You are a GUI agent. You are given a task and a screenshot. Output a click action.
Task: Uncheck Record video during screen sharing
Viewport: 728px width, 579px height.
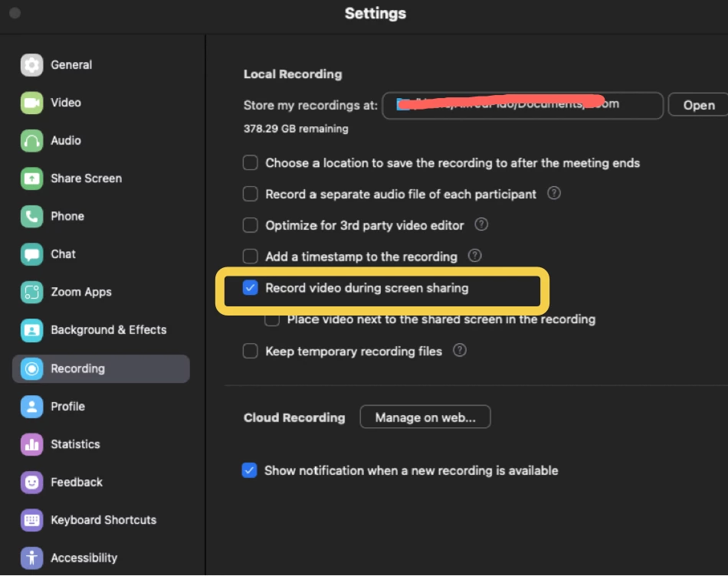251,288
